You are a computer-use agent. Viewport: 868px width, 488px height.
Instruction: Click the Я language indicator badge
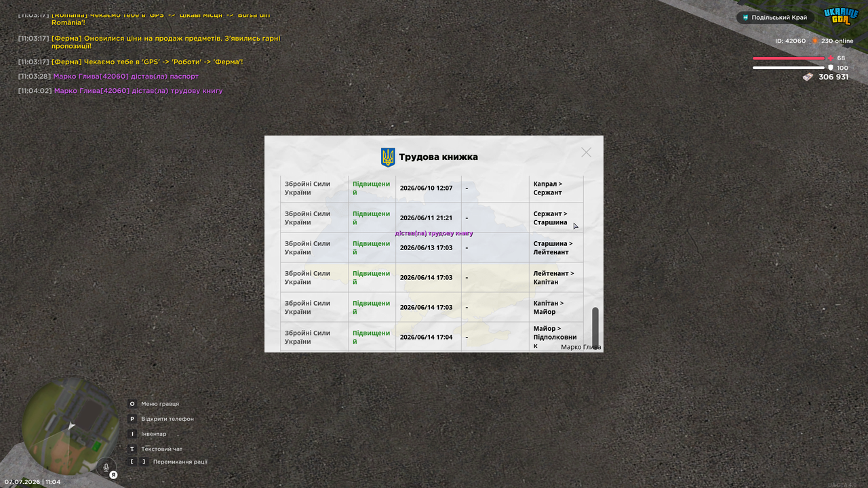114,475
